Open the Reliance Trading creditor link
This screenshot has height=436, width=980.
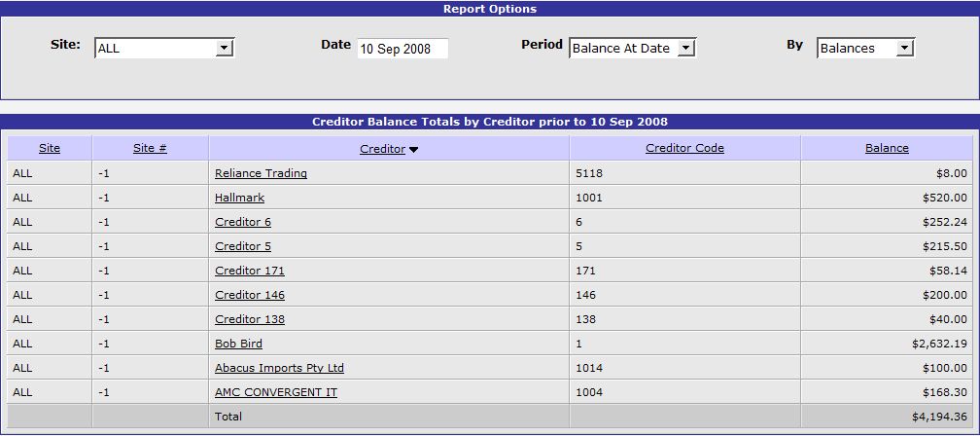pyautogui.click(x=261, y=173)
